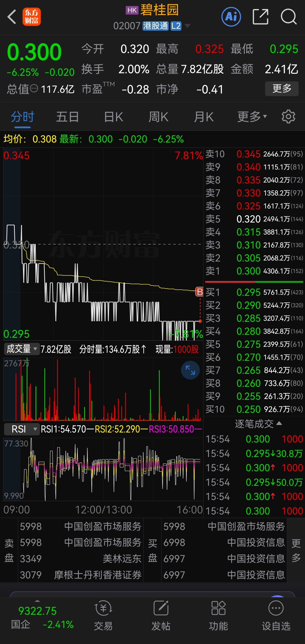The height and width of the screenshot is (644, 305).
Task: Open 成交量 indicator dropdown
Action: point(22,349)
